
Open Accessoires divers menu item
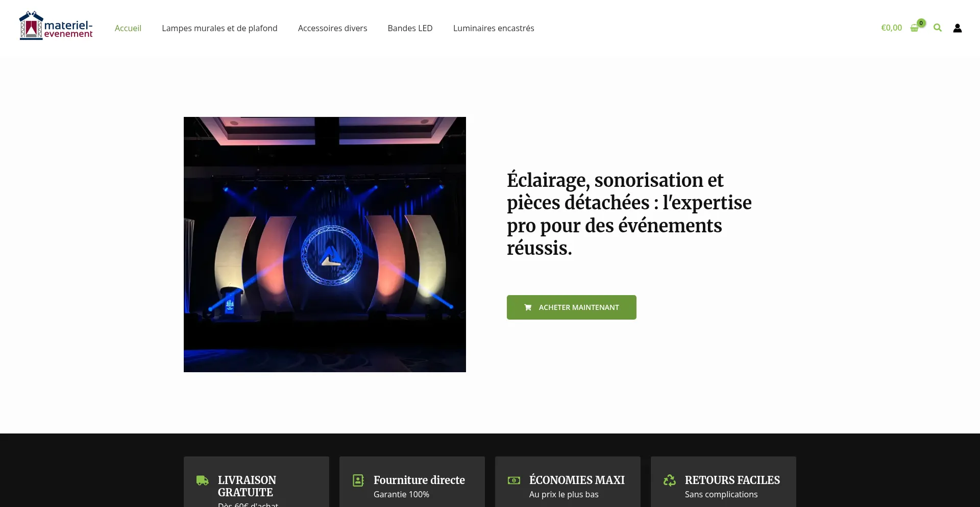332,28
